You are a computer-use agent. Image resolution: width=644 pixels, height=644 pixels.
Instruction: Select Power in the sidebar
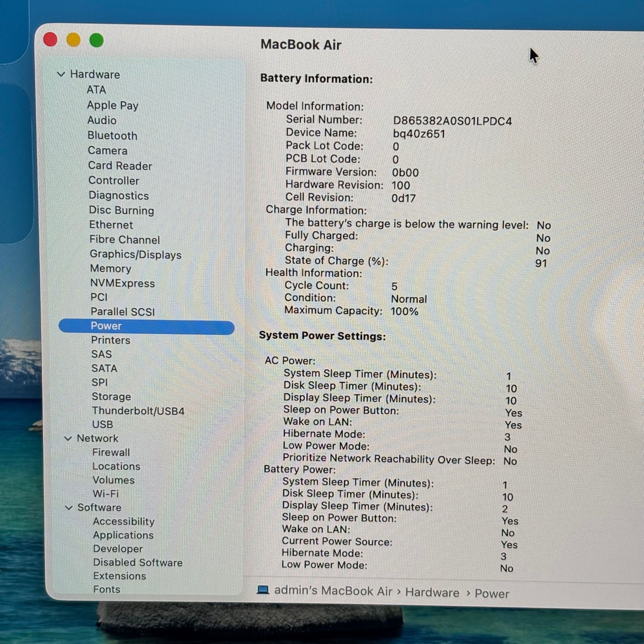[x=106, y=326]
